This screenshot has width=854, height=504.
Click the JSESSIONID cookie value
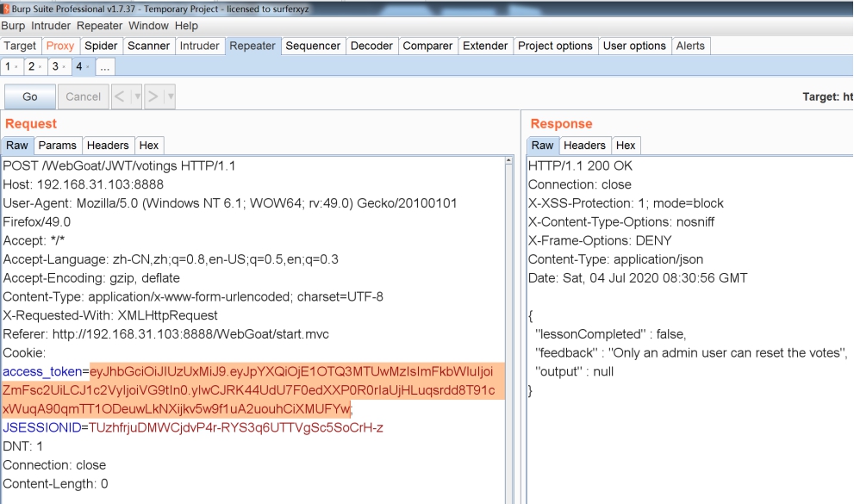point(236,428)
